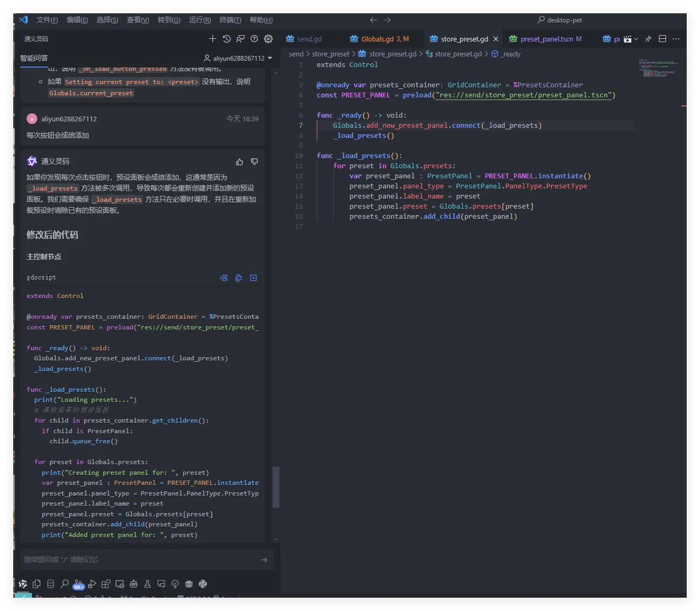Open editor more actions ellipsis
The width and height of the screenshot is (700, 611).
coord(677,39)
